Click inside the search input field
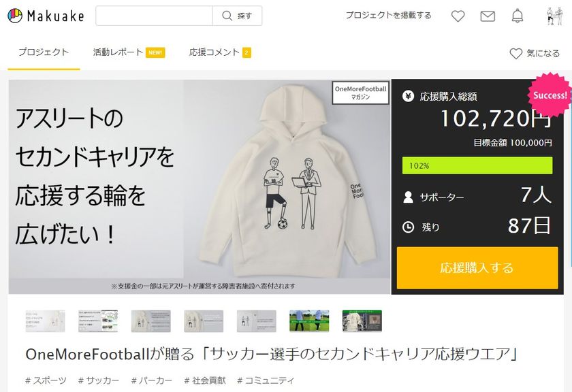 155,16
